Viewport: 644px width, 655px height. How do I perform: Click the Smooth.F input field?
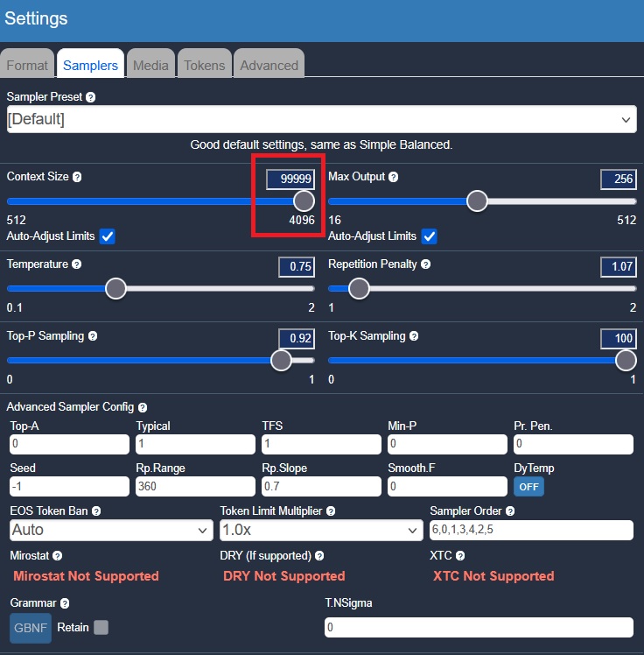pos(447,487)
